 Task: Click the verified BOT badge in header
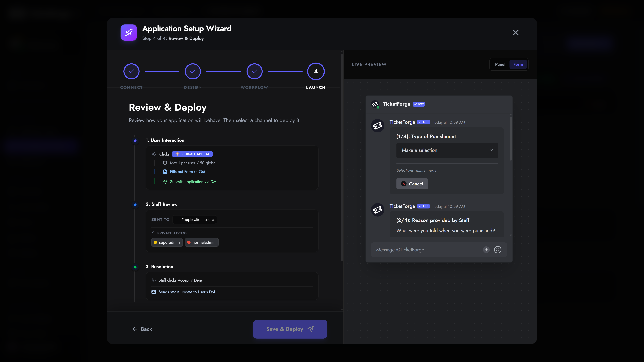(x=419, y=104)
